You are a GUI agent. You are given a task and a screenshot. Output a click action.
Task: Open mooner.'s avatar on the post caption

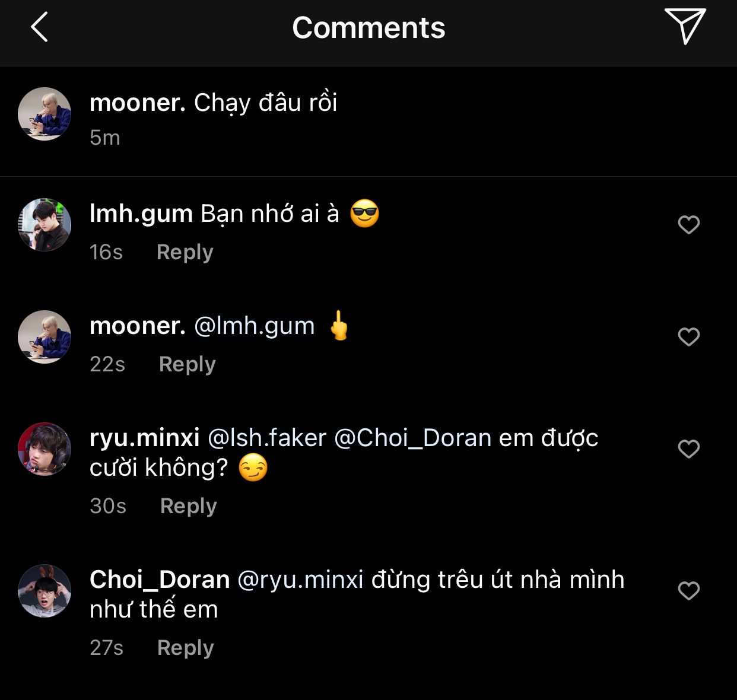click(x=45, y=114)
